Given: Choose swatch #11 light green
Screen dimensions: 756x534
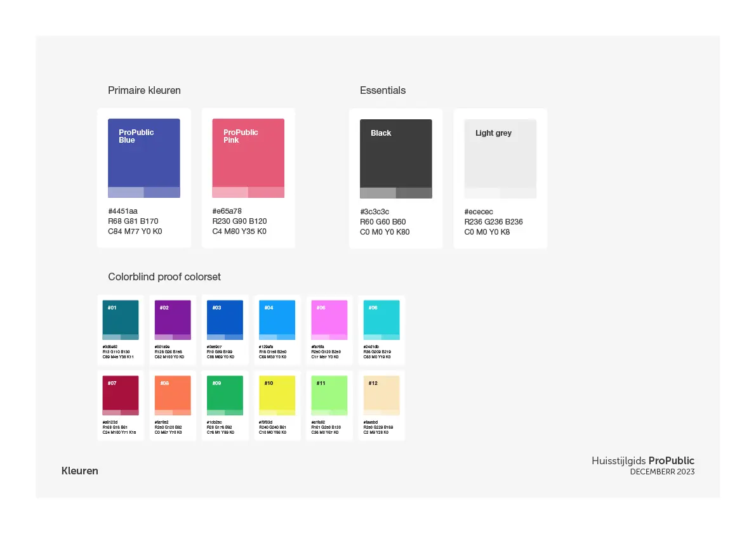Looking at the screenshot, I should point(329,395).
